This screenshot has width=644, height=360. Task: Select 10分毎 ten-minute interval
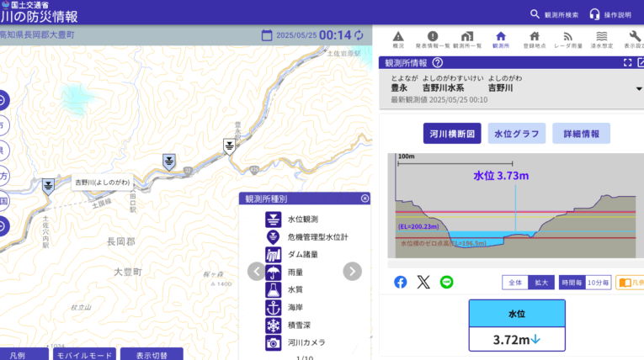[x=598, y=283]
